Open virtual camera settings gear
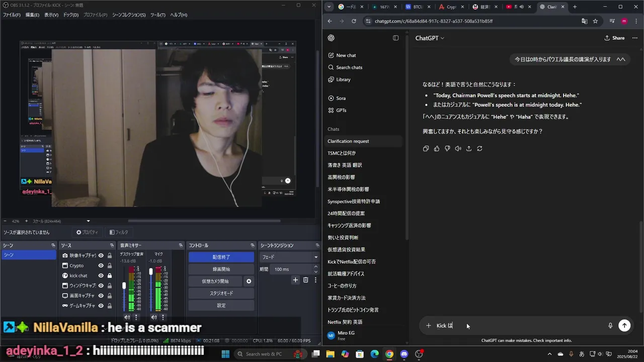The width and height of the screenshot is (644, 362). [x=249, y=282]
